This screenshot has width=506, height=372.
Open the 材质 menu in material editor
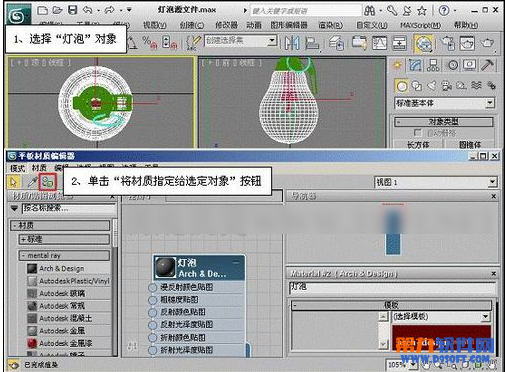coord(39,168)
